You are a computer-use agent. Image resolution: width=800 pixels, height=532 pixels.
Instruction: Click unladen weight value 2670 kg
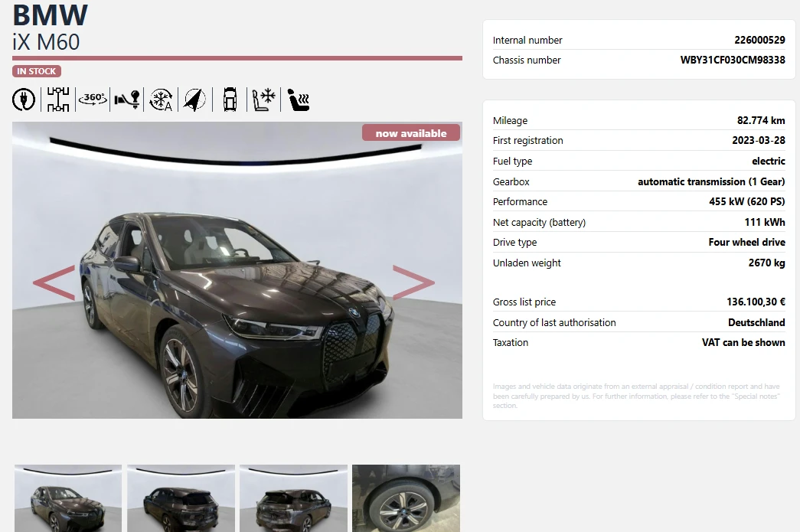click(x=767, y=263)
